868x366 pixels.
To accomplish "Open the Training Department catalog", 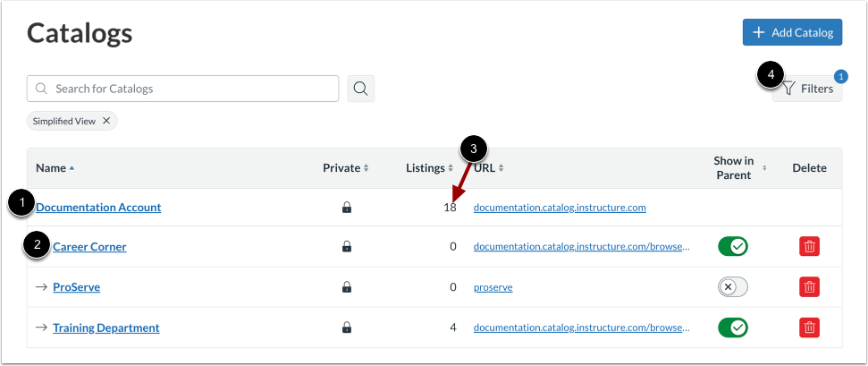I will (106, 328).
